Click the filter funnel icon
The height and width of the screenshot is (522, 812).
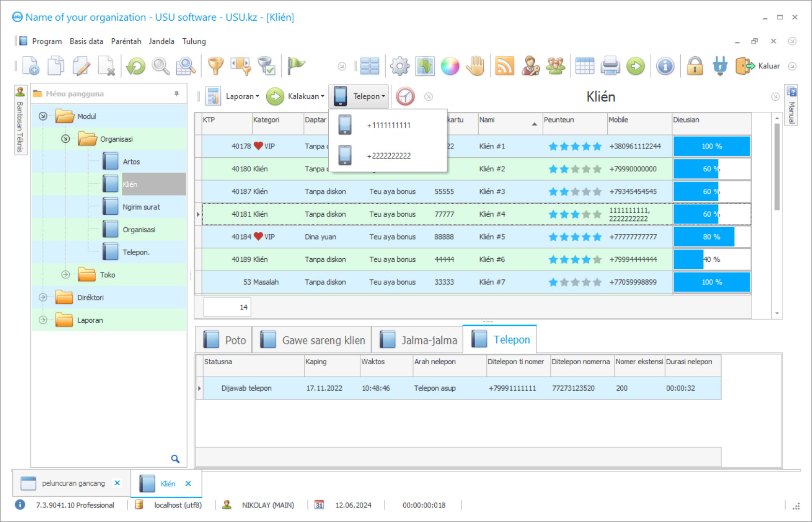pos(216,66)
